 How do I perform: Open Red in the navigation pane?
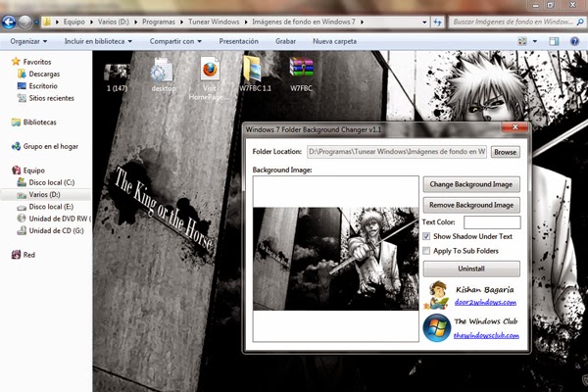[24, 255]
